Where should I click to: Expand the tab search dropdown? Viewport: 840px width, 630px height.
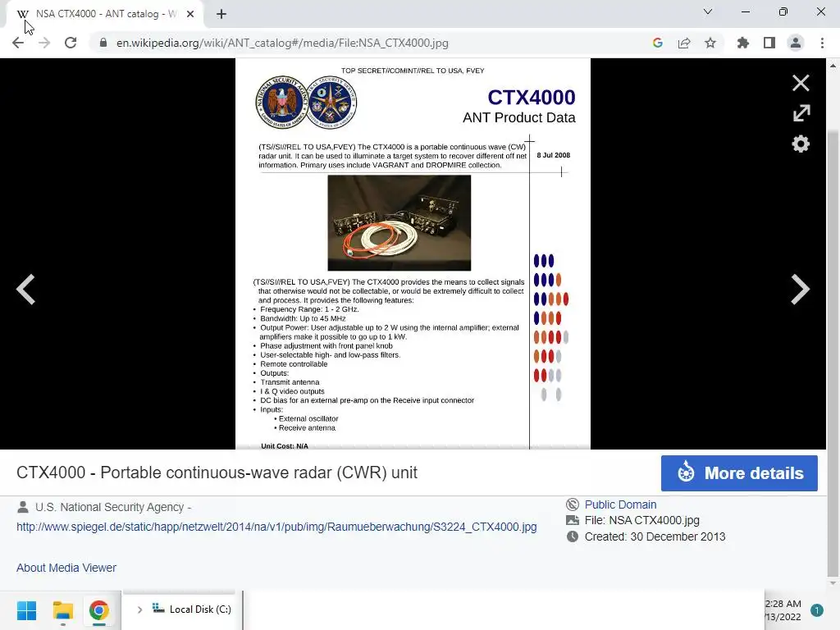(708, 11)
